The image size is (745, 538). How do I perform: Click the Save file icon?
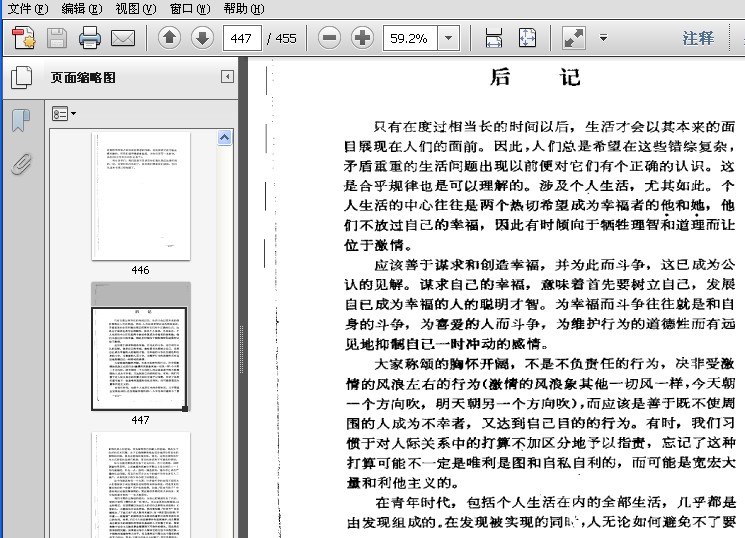(x=57, y=39)
